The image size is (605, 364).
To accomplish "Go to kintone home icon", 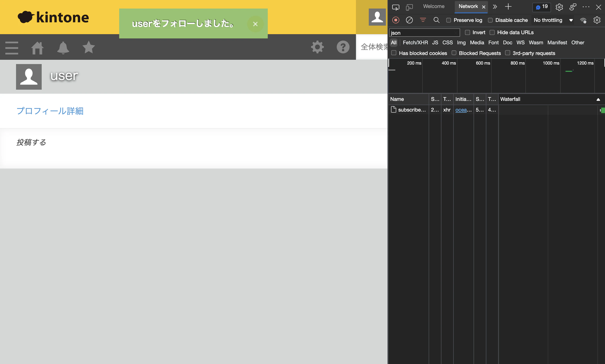I will (x=37, y=48).
